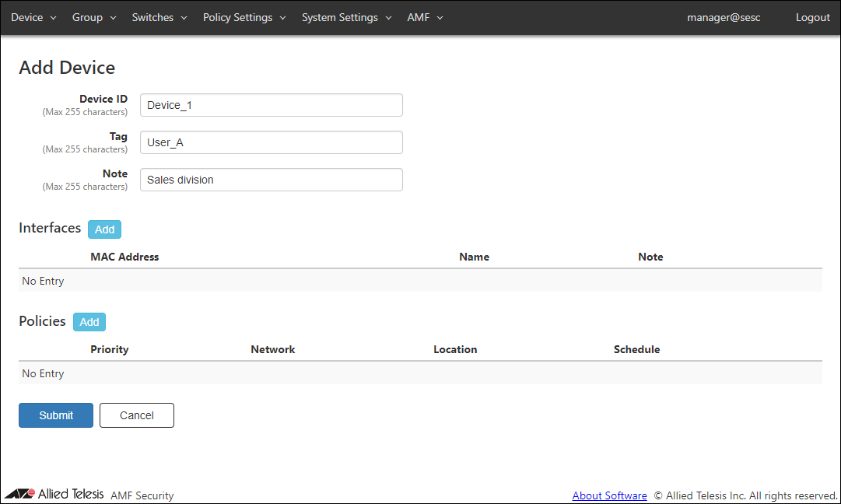841x504 pixels.
Task: Select the Note field with Sales division
Action: (271, 180)
